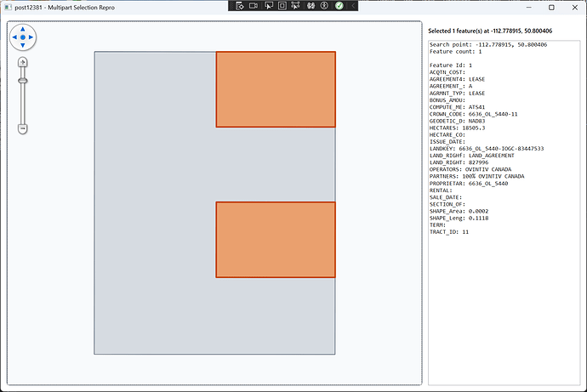The height and width of the screenshot is (392, 587).
Task: Open Live Visual Tree from debug toolbar
Action: pos(240,6)
